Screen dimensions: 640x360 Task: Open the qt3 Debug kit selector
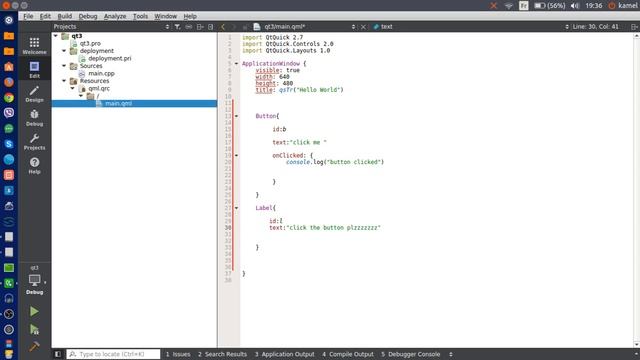(34, 280)
